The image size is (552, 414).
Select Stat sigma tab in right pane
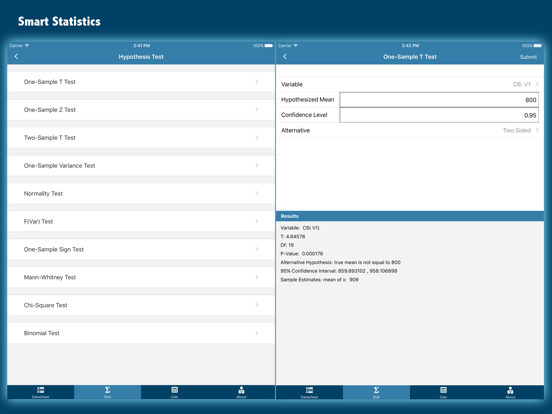(376, 392)
